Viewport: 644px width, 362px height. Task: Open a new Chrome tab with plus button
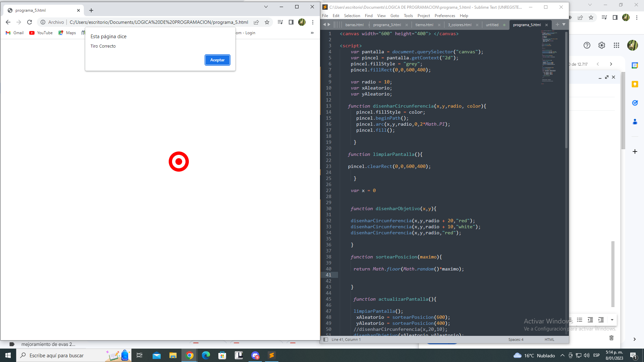pos(91,10)
